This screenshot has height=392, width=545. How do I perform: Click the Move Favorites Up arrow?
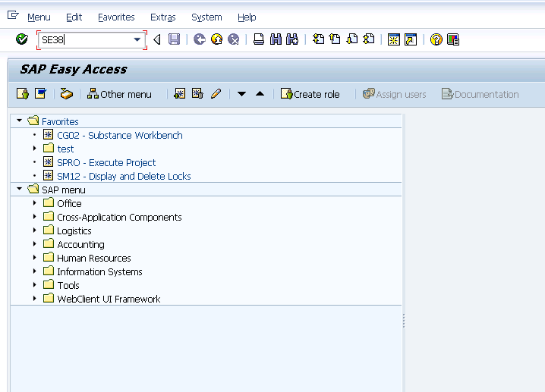(x=260, y=94)
